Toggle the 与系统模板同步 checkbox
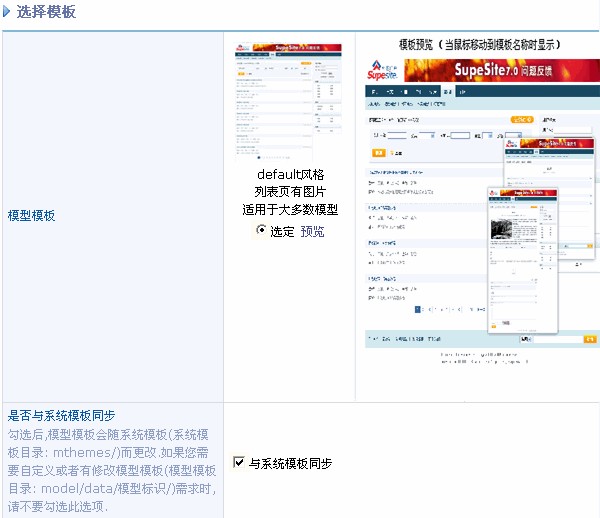Screen dimensions: 600x518 (x=238, y=463)
